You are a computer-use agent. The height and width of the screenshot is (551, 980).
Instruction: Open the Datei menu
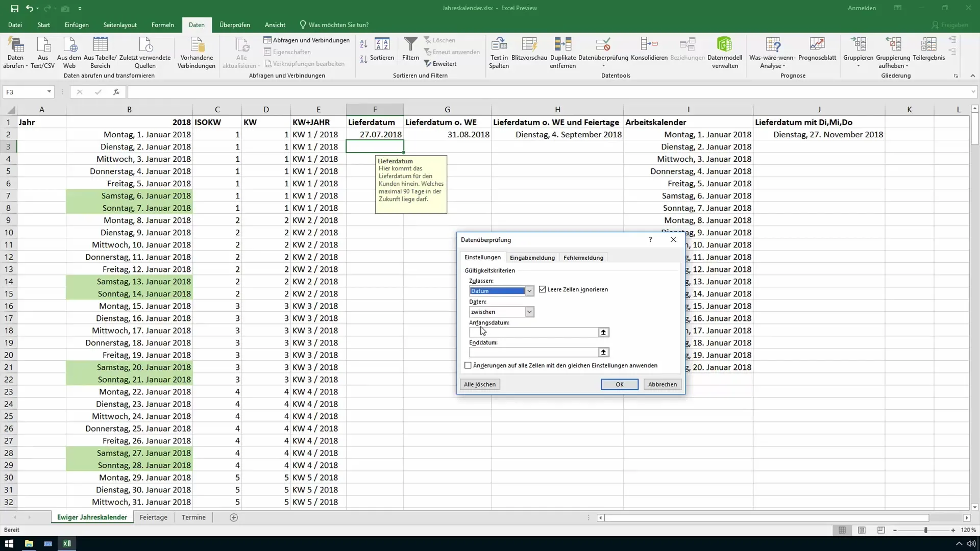pyautogui.click(x=15, y=24)
